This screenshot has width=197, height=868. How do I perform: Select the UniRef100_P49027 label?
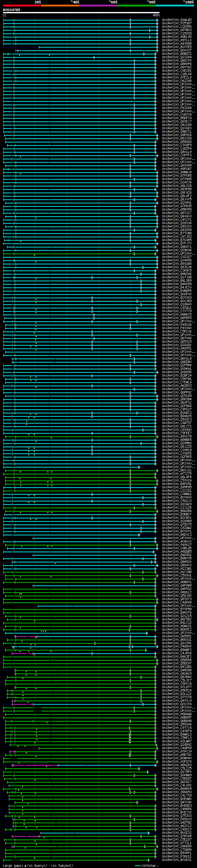(177, 545)
